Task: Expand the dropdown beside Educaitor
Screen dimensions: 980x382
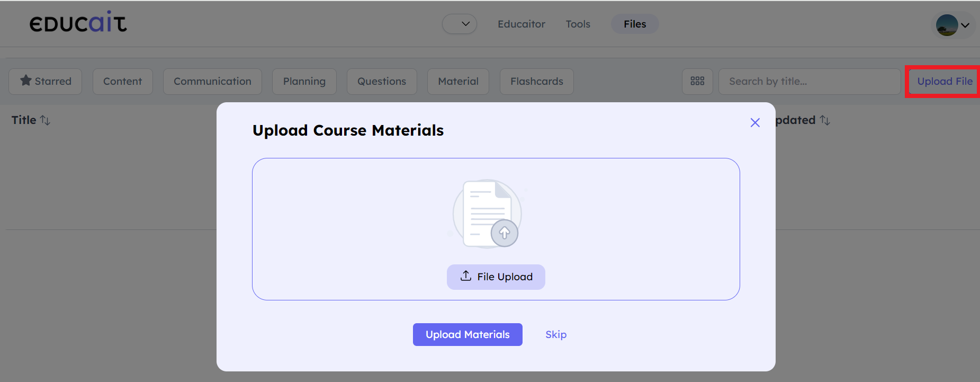Action: tap(460, 24)
